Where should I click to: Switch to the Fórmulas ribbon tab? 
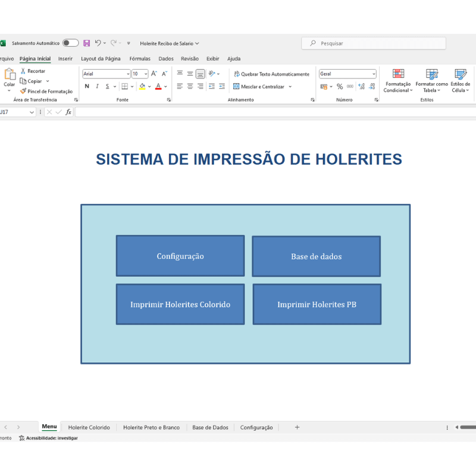[140, 58]
